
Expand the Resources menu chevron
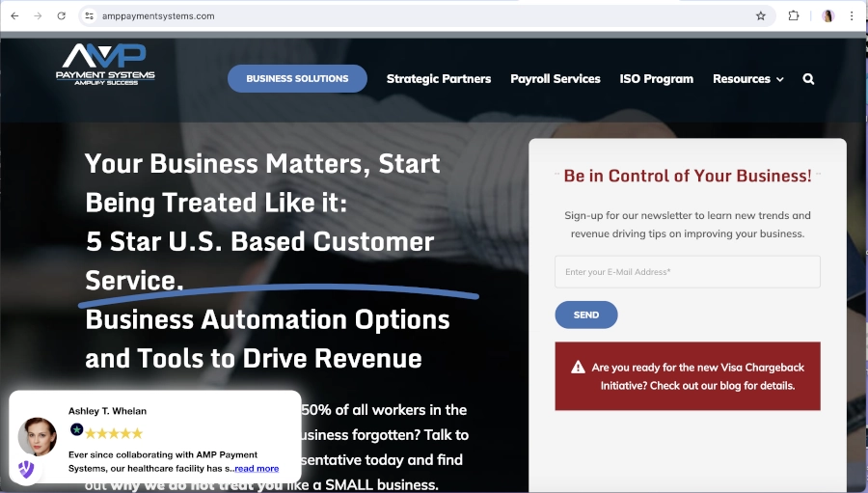[780, 80]
